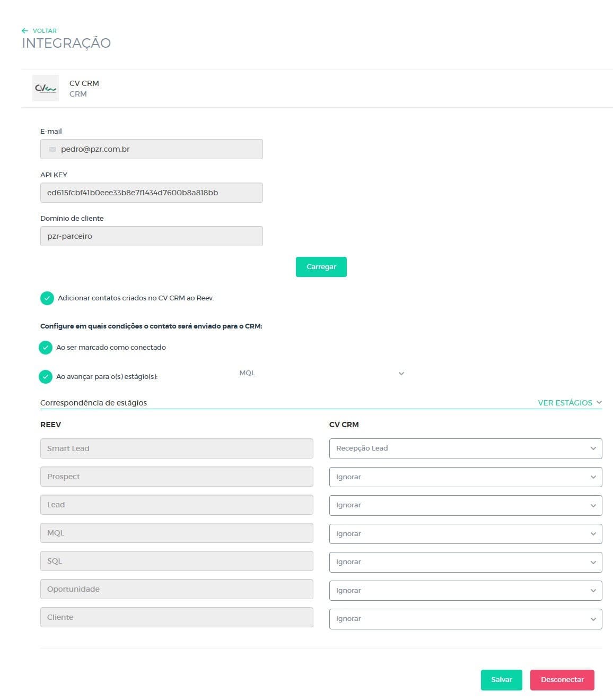The height and width of the screenshot is (700, 613).
Task: Open CV CRM dropdown for Oportunidade row
Action: pyautogui.click(x=465, y=591)
